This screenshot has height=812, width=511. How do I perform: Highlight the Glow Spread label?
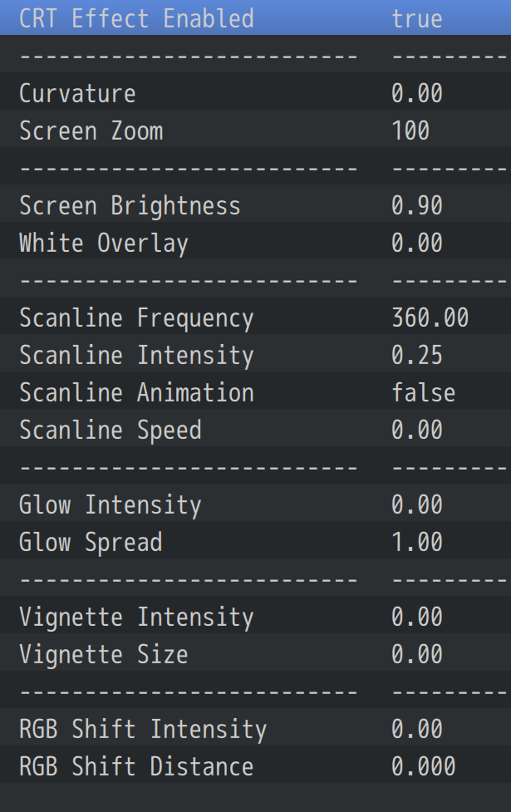(x=91, y=542)
